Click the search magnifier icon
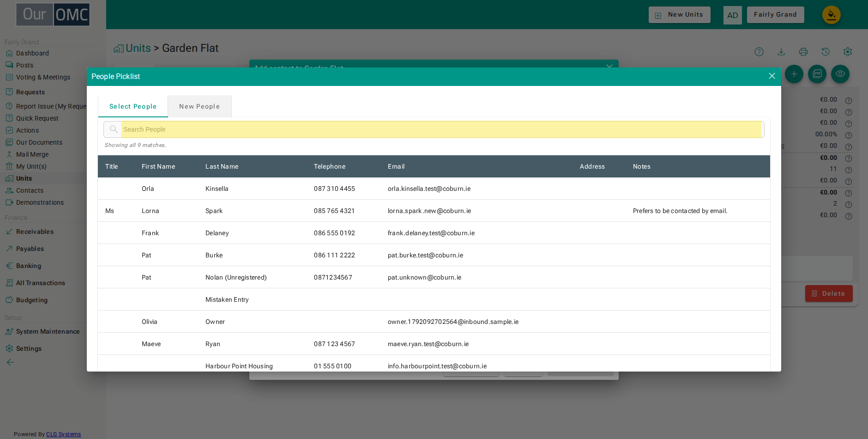 114,129
